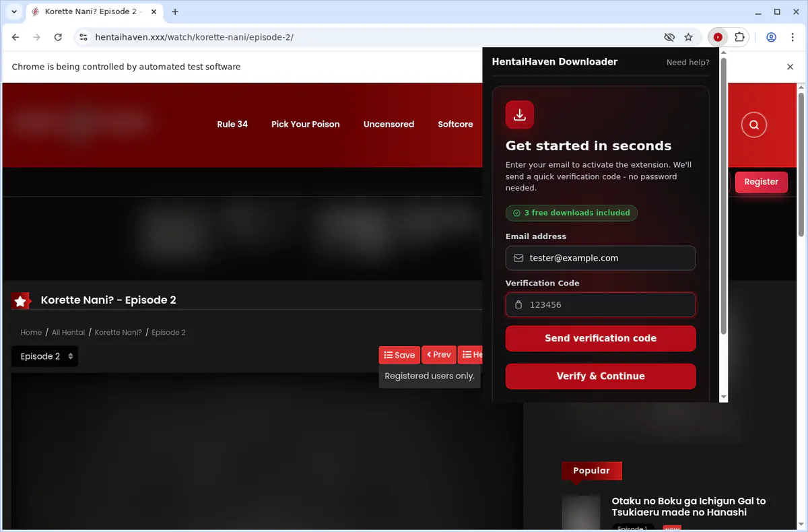Click Send verification code button
The image size is (808, 532).
[601, 338]
